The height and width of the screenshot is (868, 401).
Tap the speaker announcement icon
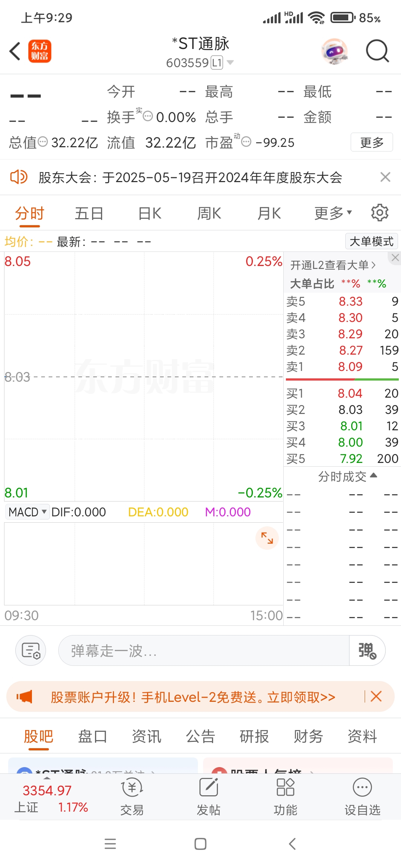19,177
